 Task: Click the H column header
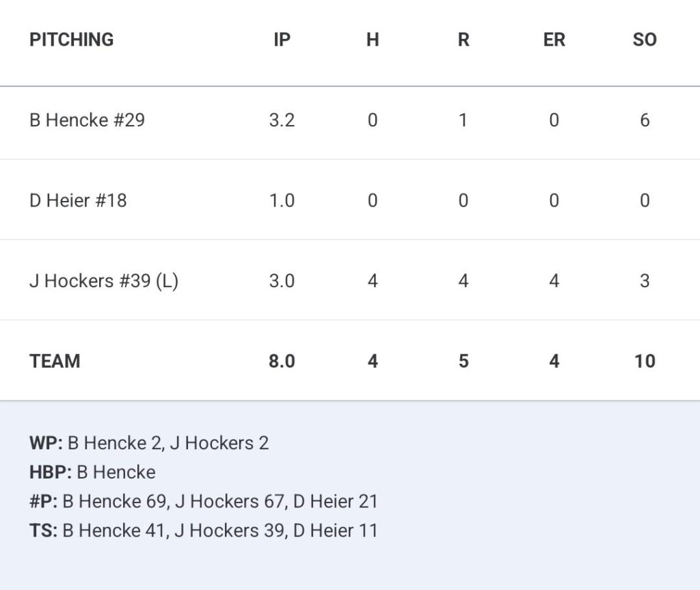373,40
